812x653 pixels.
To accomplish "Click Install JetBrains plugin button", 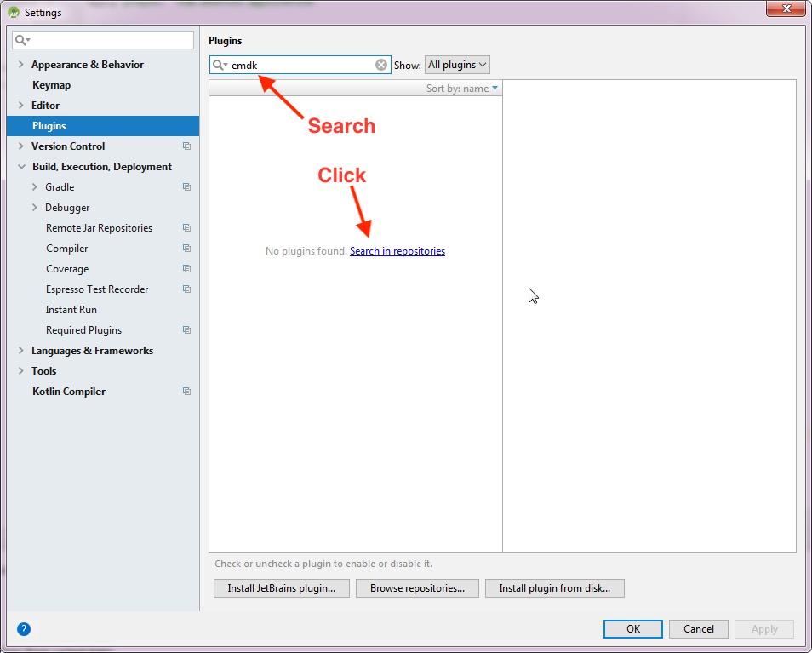I will point(282,588).
